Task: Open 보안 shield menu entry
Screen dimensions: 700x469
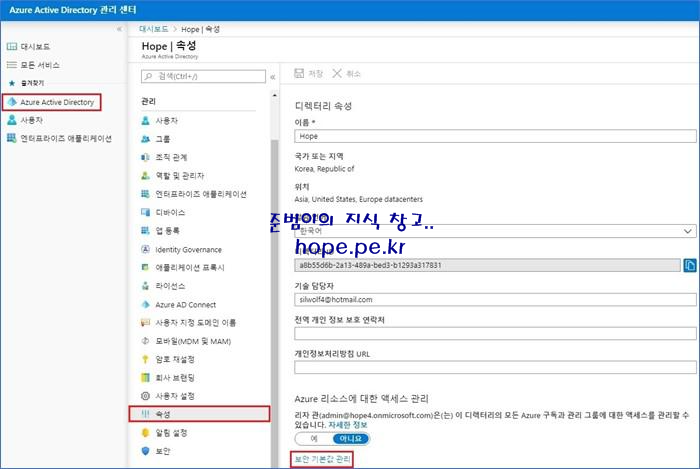Action: (156, 451)
